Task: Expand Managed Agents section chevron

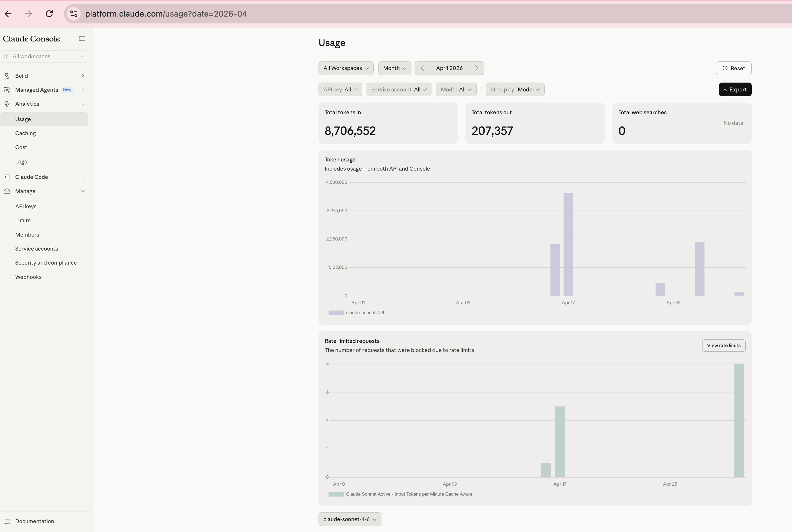Action: click(x=83, y=90)
